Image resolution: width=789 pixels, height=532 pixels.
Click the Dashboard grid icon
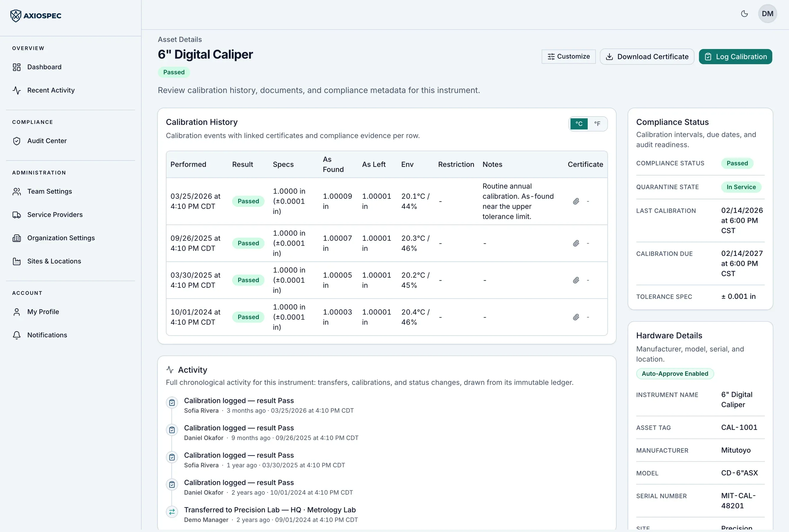pyautogui.click(x=17, y=67)
